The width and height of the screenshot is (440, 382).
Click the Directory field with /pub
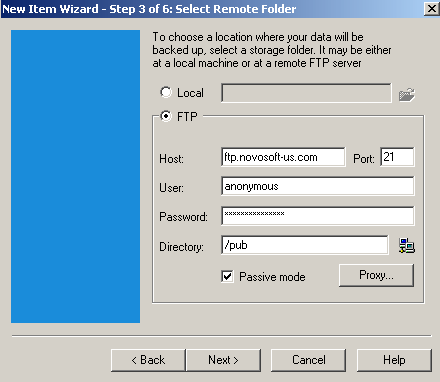(305, 245)
